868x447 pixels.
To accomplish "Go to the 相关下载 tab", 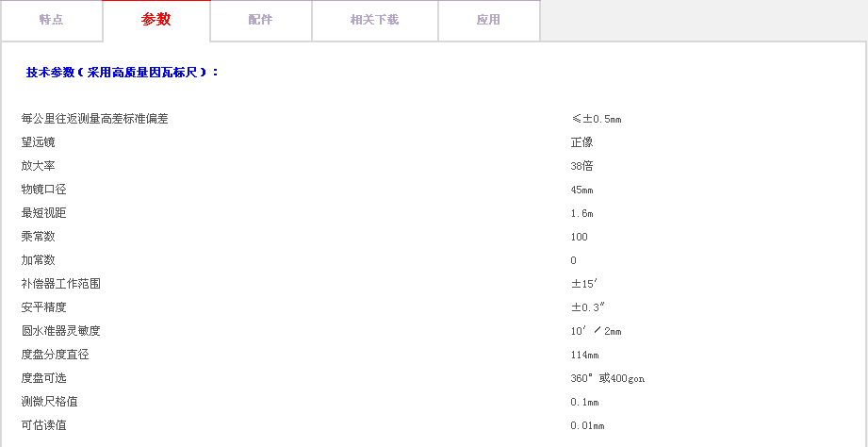I will point(374,20).
